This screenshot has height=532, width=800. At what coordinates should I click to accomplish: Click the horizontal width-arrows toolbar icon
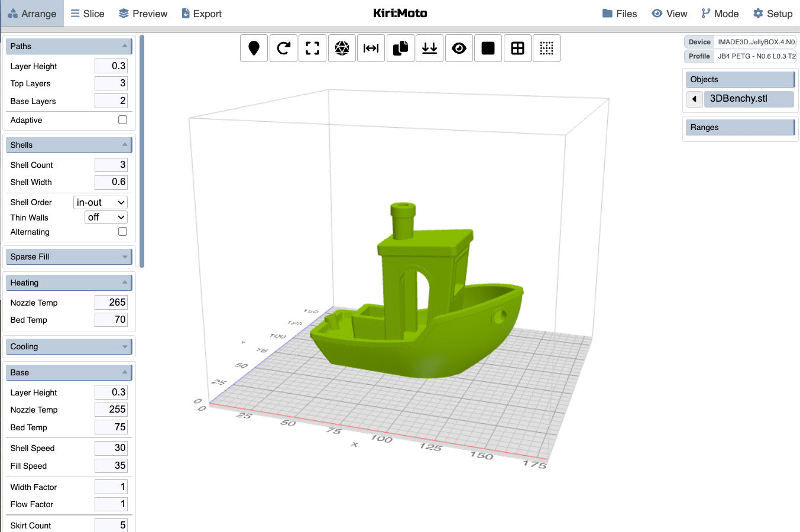[x=371, y=48]
